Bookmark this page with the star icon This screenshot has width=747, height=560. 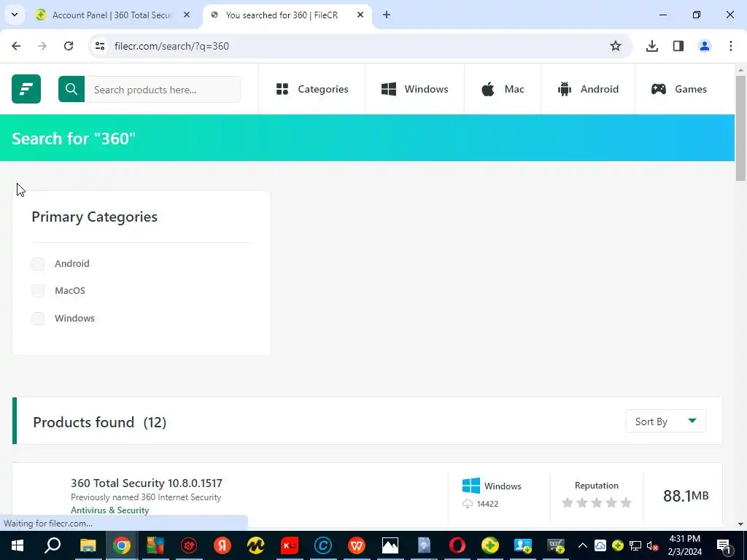[616, 46]
